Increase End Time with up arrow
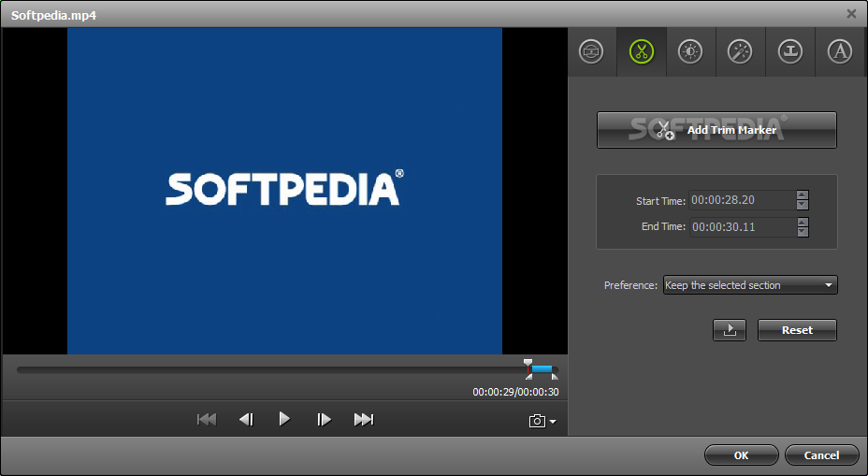This screenshot has height=476, width=868. (x=803, y=222)
